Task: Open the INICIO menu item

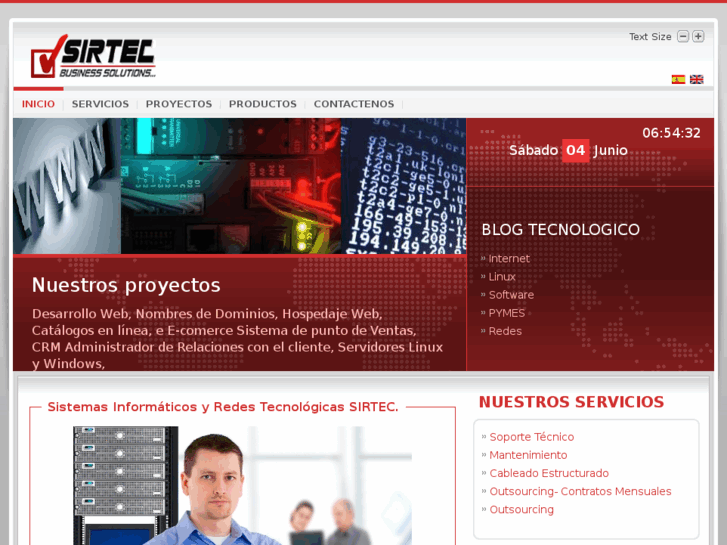Action: 38,104
